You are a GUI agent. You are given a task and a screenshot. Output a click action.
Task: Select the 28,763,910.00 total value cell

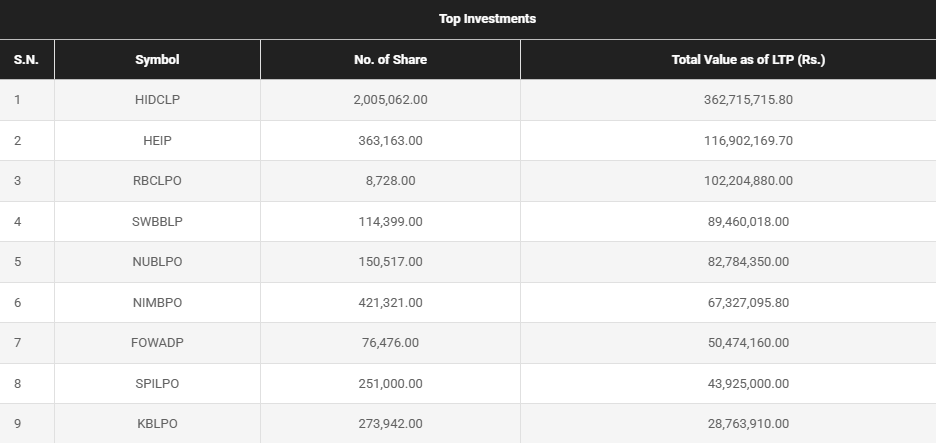tap(748, 423)
